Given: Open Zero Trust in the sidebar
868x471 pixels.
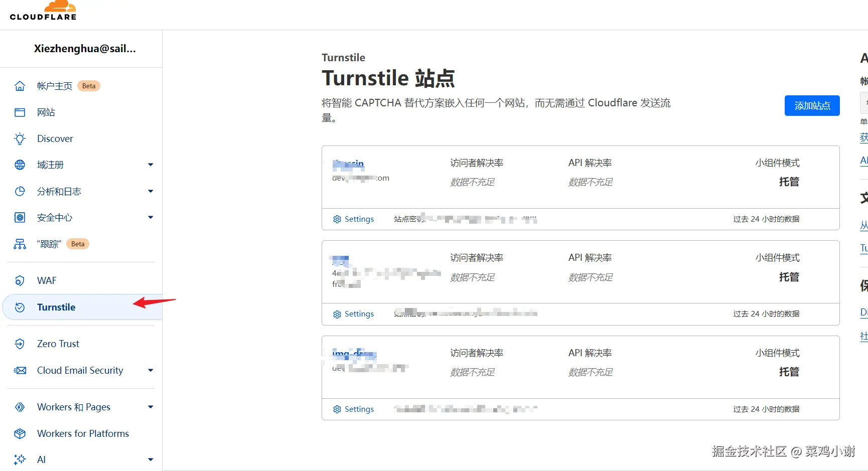Looking at the screenshot, I should [58, 344].
